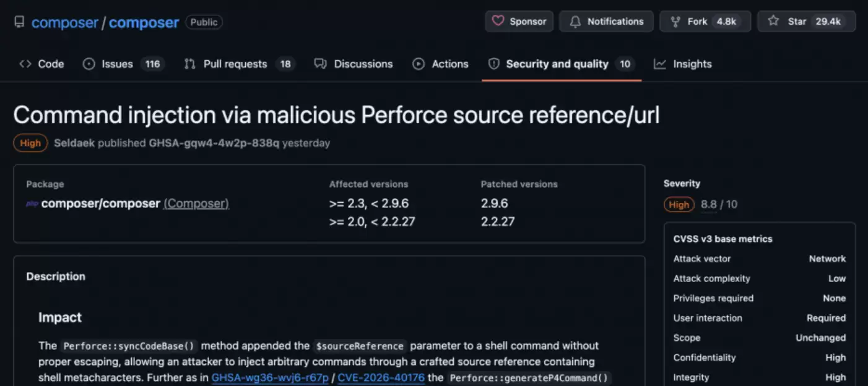Click the Impact heading
The image size is (868, 386).
point(60,317)
